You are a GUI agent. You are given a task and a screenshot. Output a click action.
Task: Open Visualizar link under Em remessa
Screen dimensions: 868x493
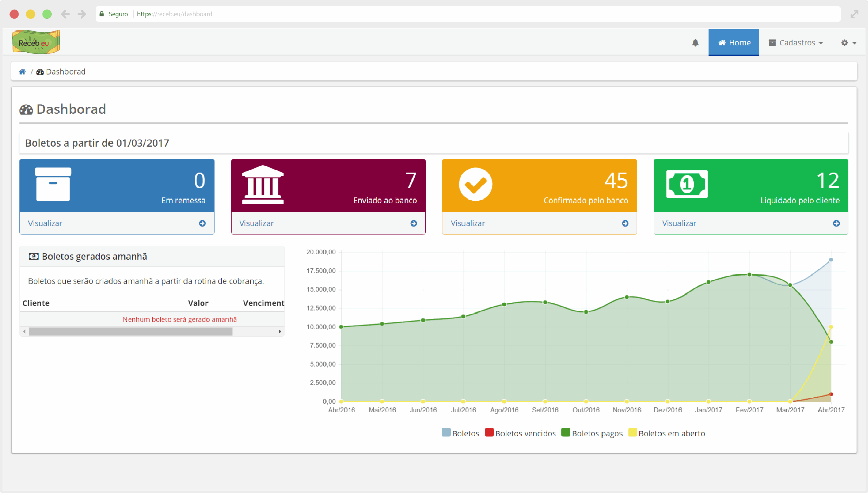(45, 223)
